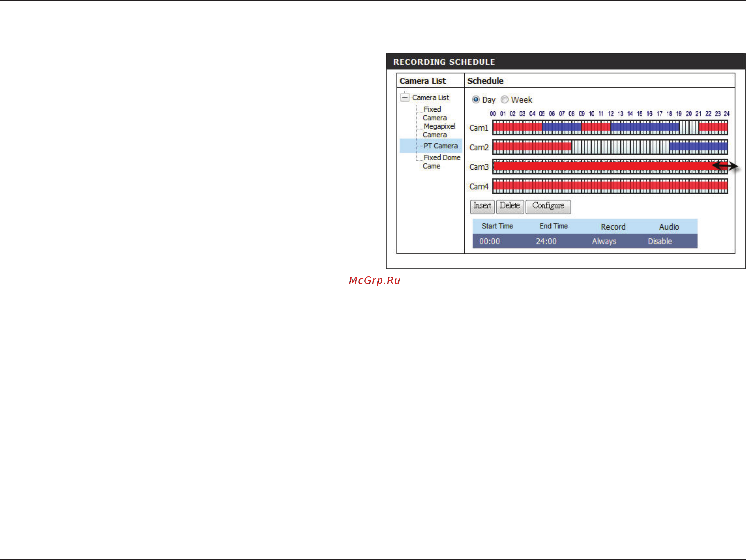Click the Cam4 schedule timeline bar
Image resolution: width=746 pixels, height=560 pixels.
(x=610, y=186)
